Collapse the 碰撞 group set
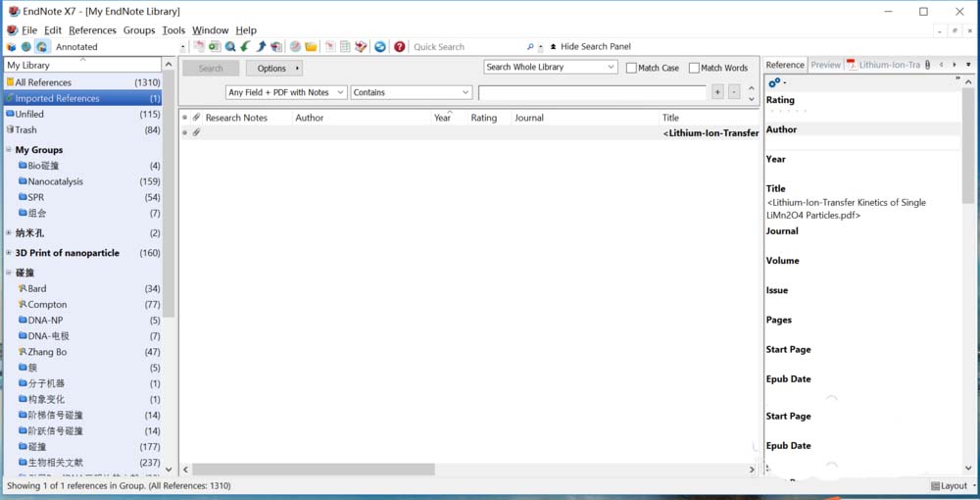980x500 pixels. [9, 274]
